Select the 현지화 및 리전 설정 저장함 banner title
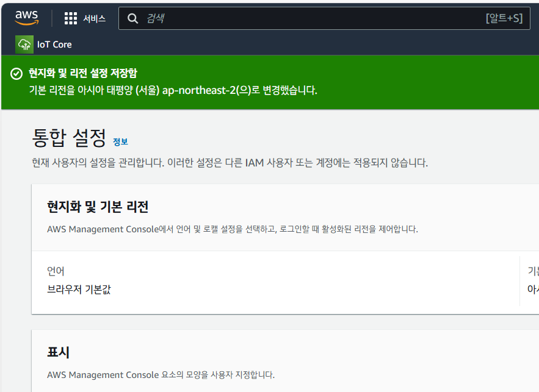This screenshot has width=539, height=392. tap(84, 74)
